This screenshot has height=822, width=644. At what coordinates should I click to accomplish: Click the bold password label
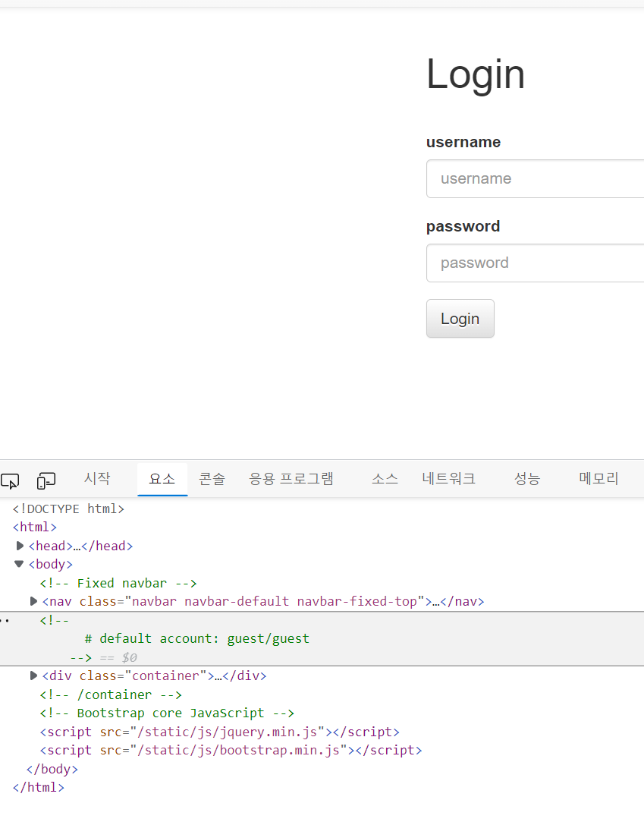point(463,226)
